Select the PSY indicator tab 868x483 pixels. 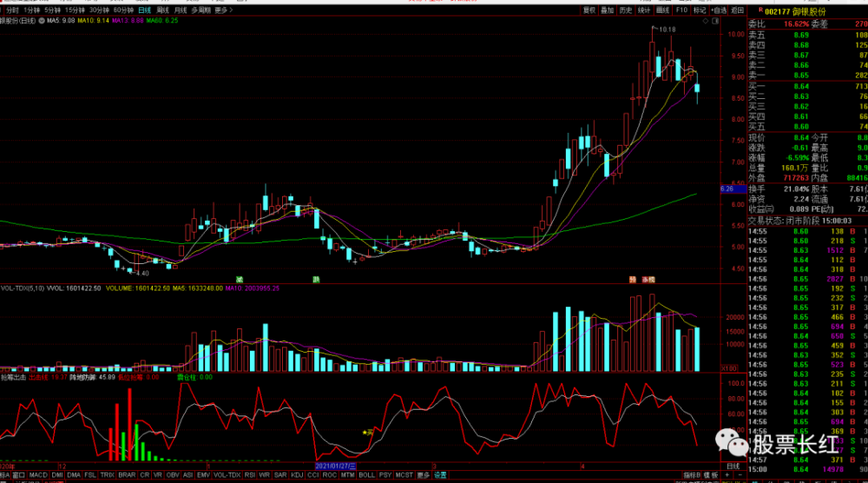[385, 475]
